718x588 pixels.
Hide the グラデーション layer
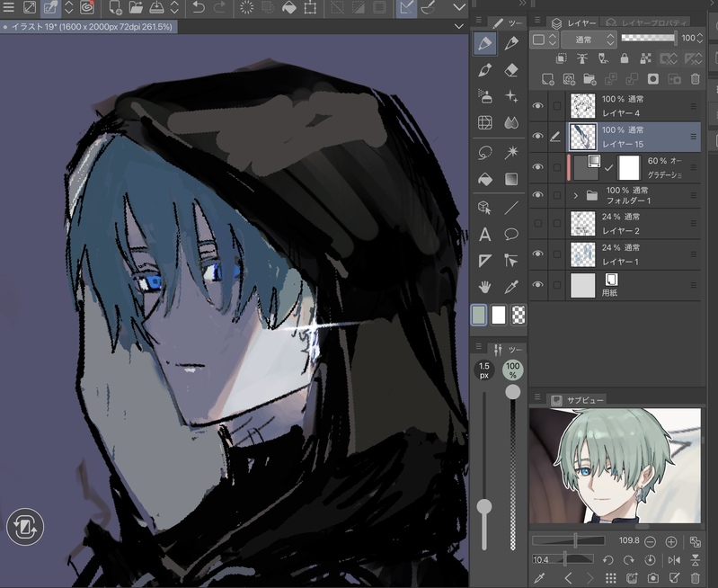click(537, 167)
